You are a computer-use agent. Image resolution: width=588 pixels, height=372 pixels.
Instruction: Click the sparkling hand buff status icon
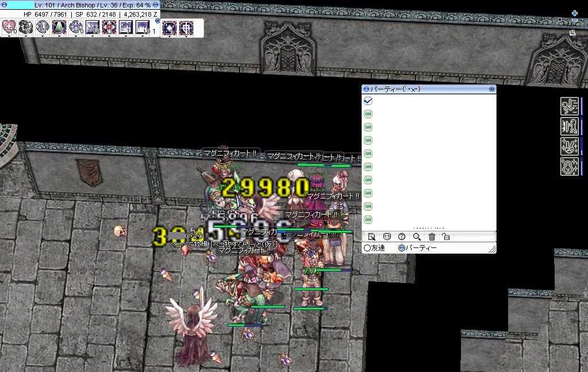(569, 146)
